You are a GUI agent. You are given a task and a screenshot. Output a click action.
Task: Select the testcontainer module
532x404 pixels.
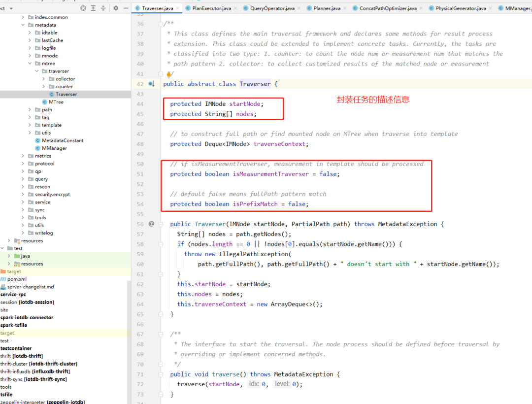pos(16,348)
